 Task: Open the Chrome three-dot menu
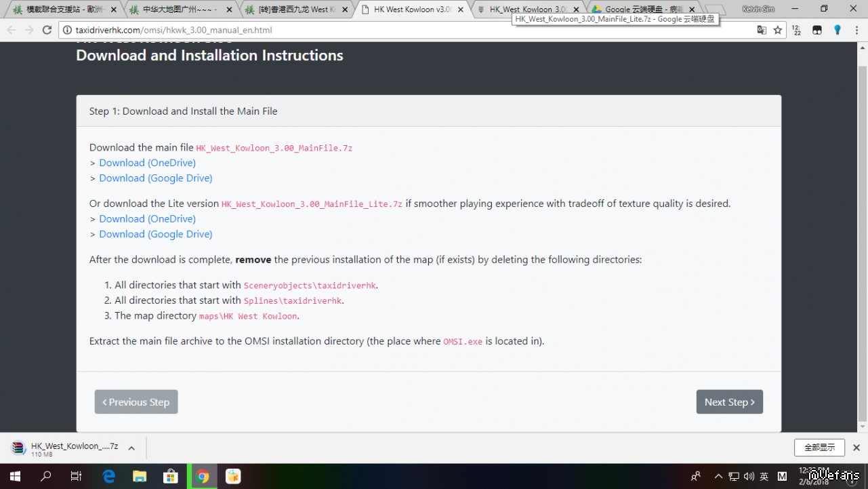(x=856, y=30)
